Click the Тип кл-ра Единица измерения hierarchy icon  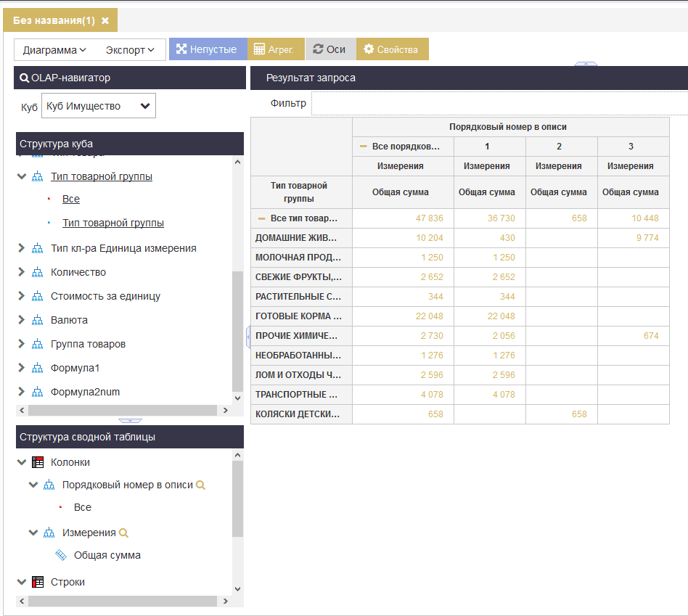click(x=38, y=248)
